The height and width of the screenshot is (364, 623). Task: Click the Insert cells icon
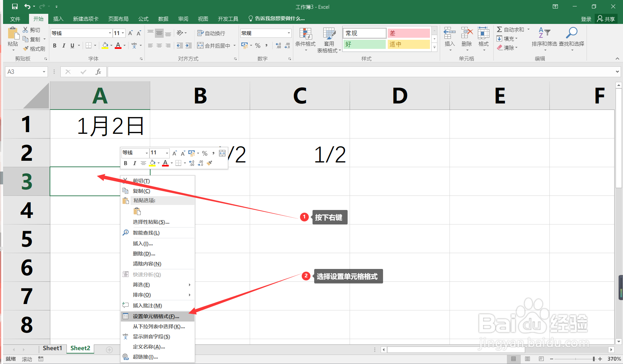click(450, 33)
